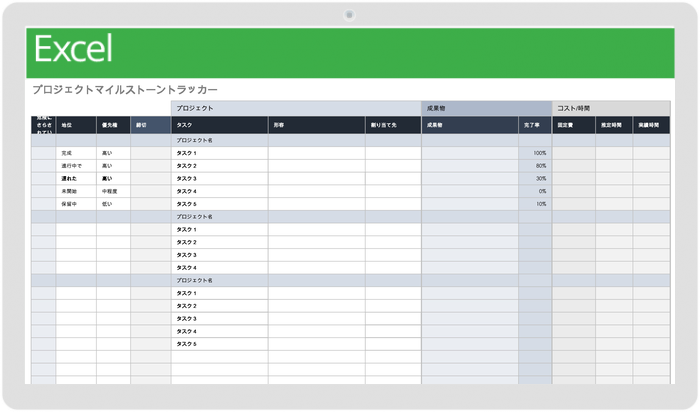The image size is (700, 412).
Task: Select empty 実績時間 cell in the 10% row
Action: (x=651, y=204)
